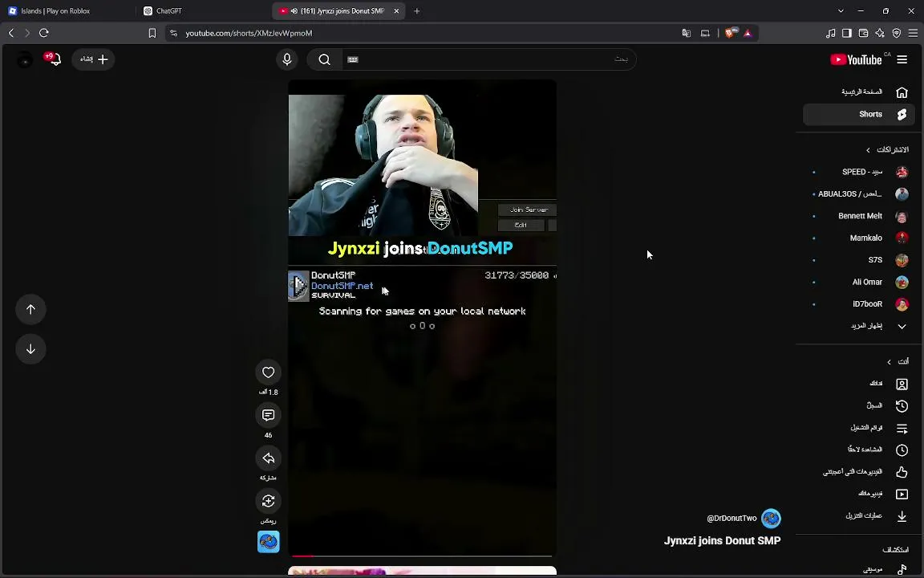Click the shorts video progress bar

[x=422, y=556]
